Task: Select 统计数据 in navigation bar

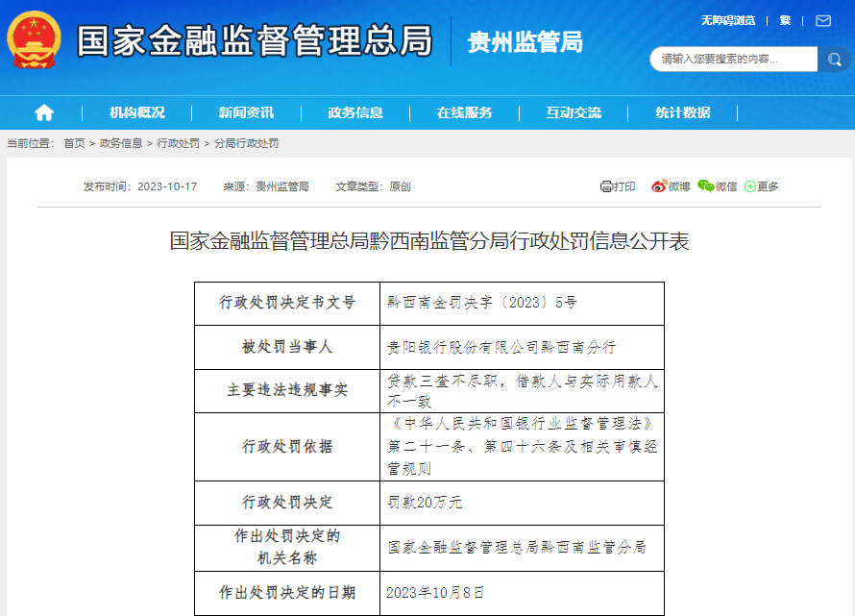Action: tap(683, 112)
